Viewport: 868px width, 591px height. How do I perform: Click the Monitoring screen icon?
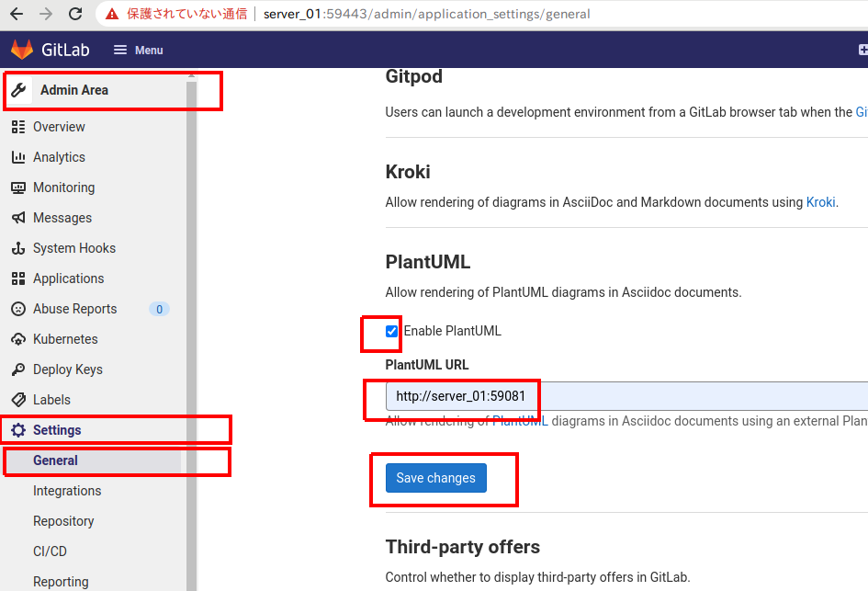18,188
